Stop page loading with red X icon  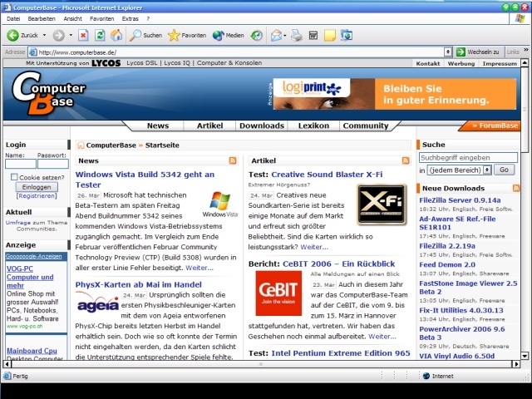coord(83,35)
